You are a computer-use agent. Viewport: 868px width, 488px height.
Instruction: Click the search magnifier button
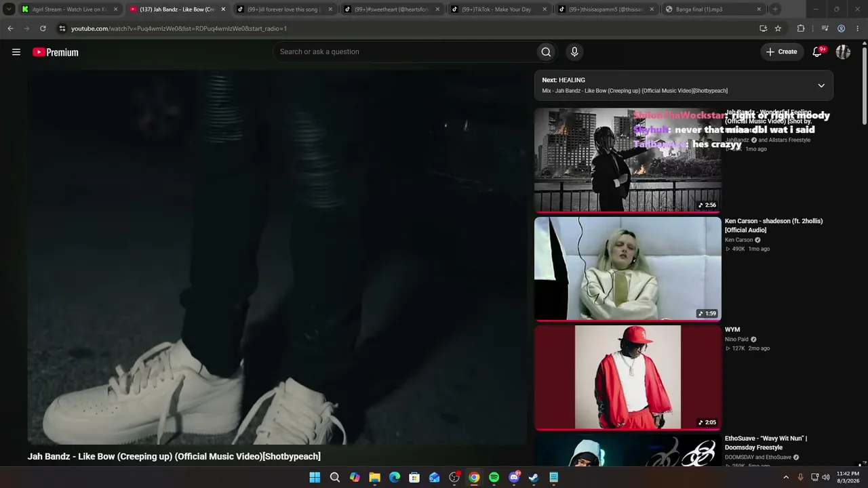(x=546, y=52)
